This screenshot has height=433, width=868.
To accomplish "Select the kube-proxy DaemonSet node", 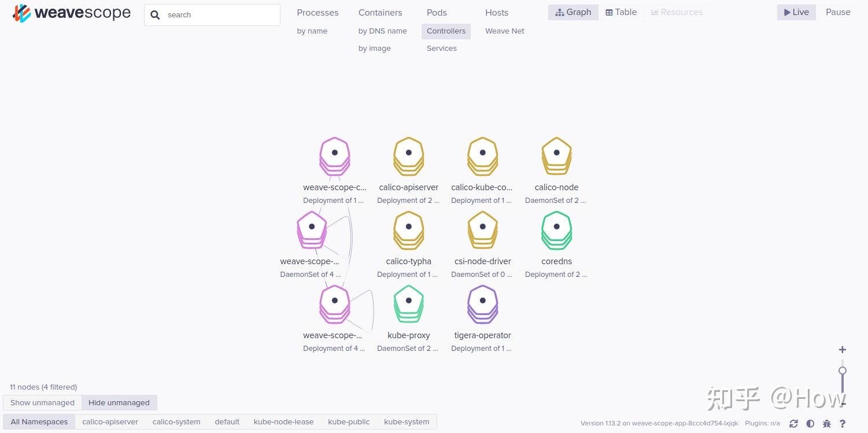I will tap(408, 304).
